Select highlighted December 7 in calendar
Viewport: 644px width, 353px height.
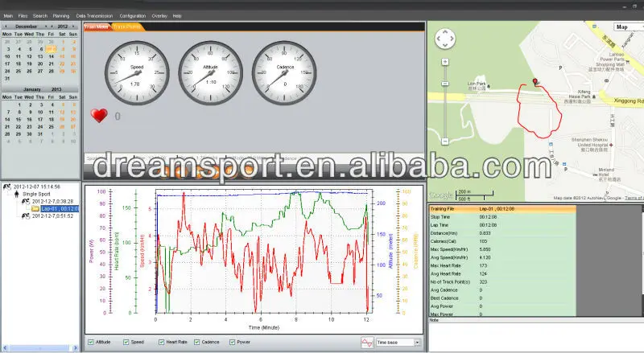52,49
